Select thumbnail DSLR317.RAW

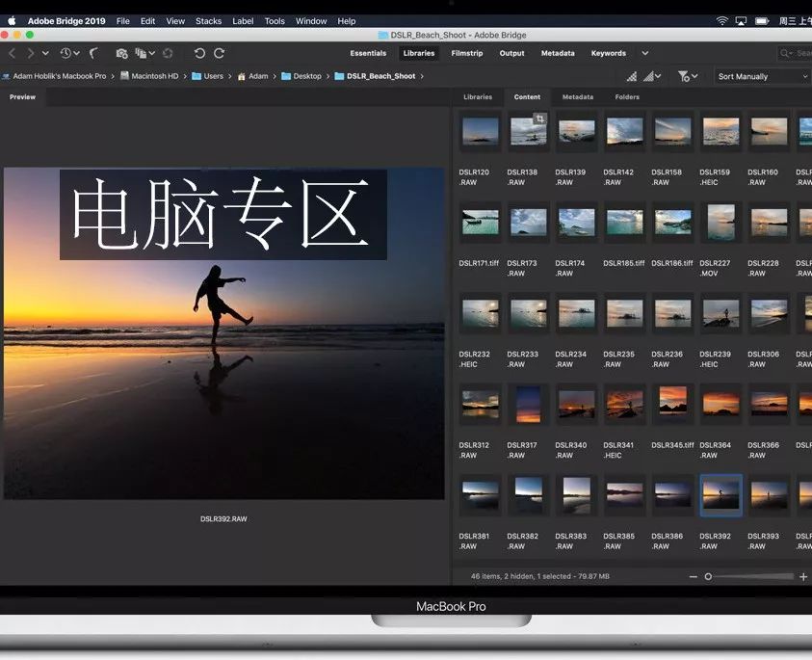pyautogui.click(x=529, y=404)
